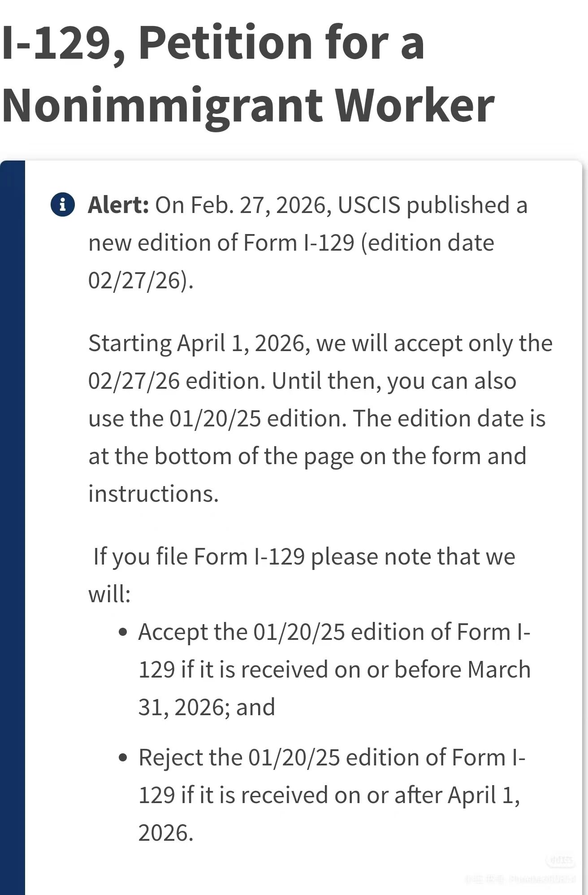Click the bullet dot before "Reject"

124,758
